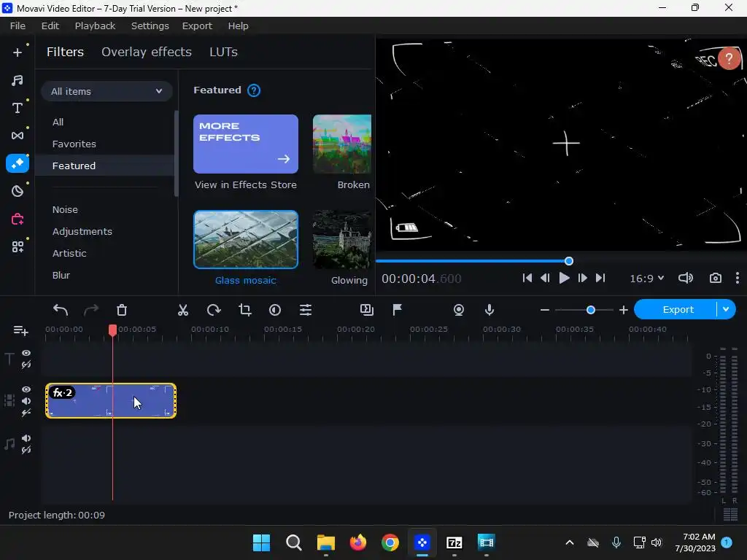Rotate the clip clockwise
Screen dimensions: 747x560
point(214,310)
